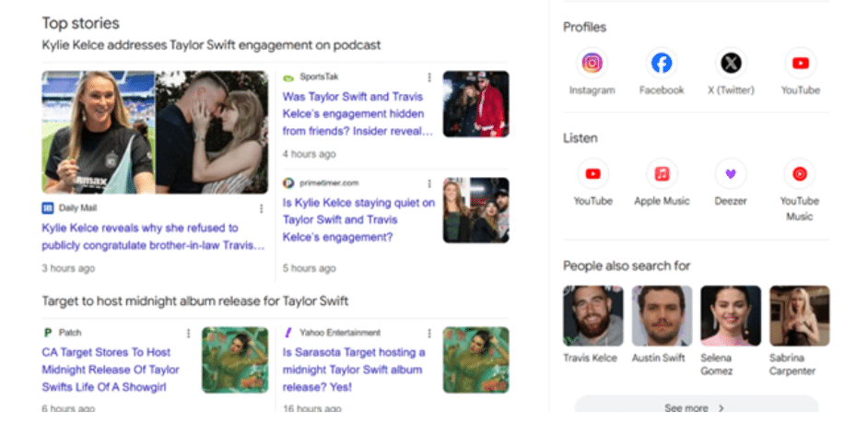Open three-dot menu for primetimer.com story
Viewport: 868px width, 424px height.
coord(428,183)
